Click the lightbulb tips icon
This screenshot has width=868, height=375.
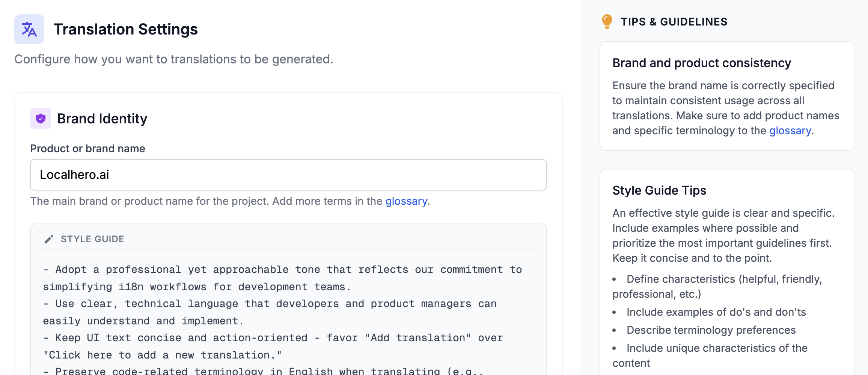(607, 22)
